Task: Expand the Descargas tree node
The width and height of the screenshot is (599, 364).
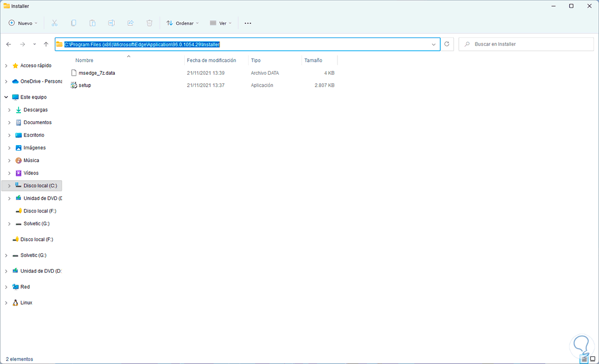Action: pos(9,110)
